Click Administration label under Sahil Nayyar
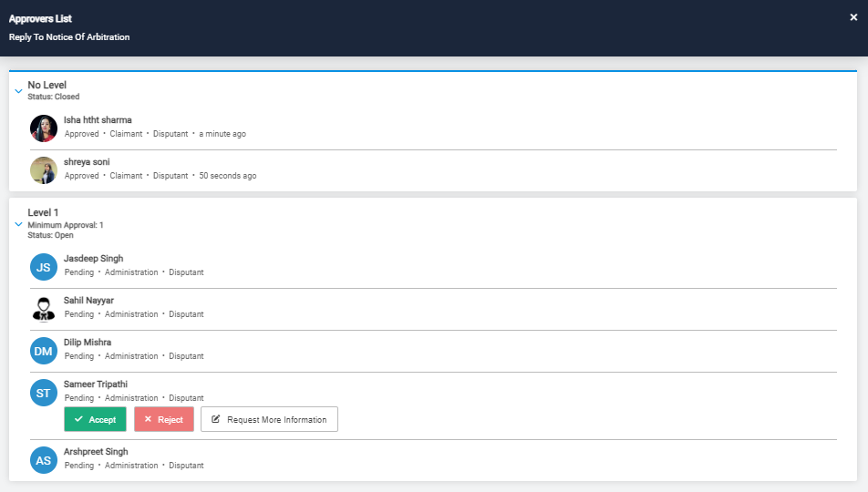 pos(131,313)
